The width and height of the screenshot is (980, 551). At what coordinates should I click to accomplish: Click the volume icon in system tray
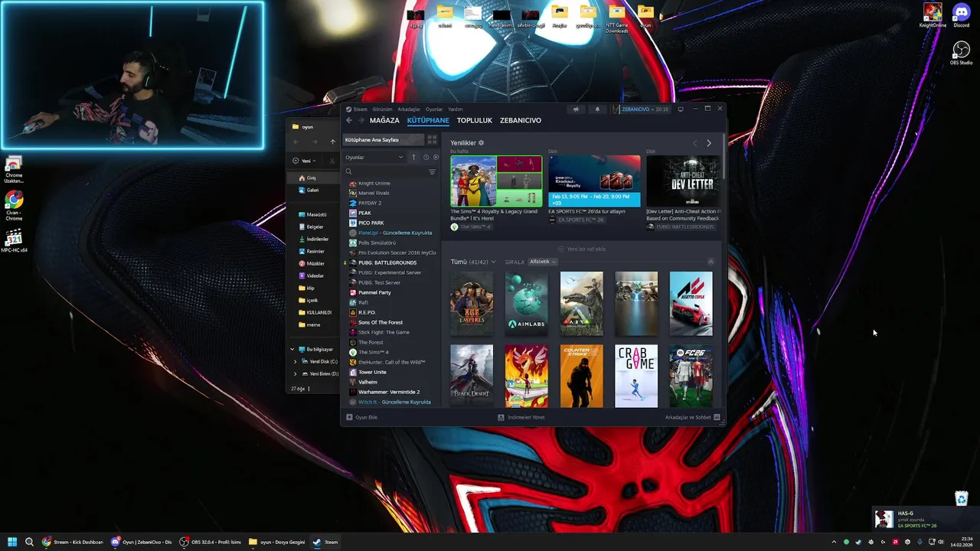click(x=940, y=542)
